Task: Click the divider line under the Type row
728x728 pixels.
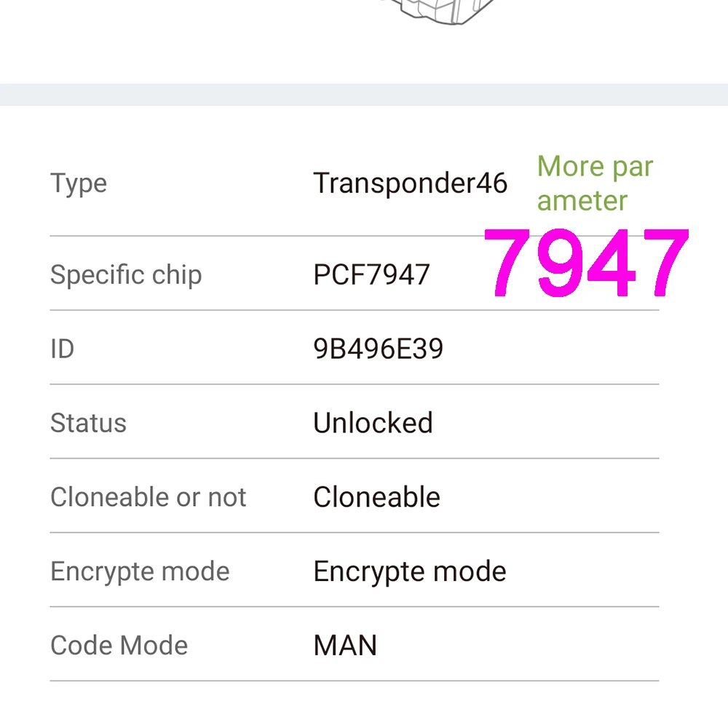Action: coord(262,236)
